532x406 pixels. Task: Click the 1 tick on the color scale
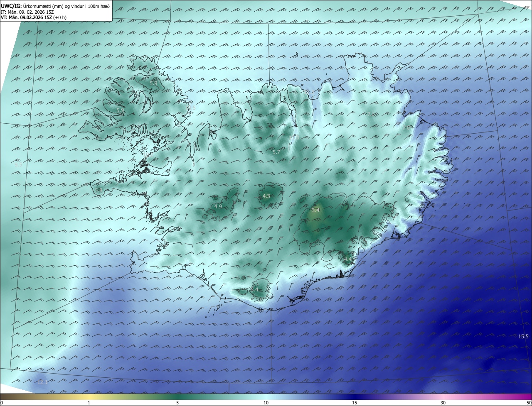click(x=89, y=403)
